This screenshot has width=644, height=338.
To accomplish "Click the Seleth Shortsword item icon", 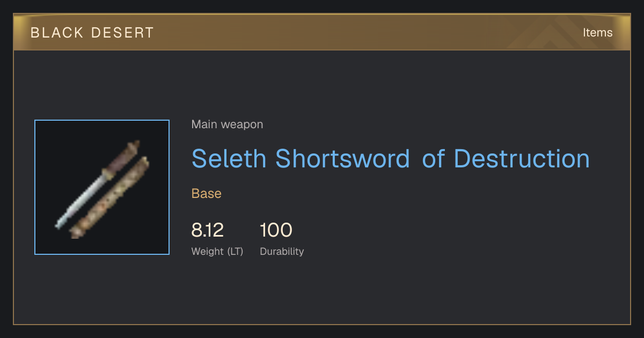I will point(102,187).
